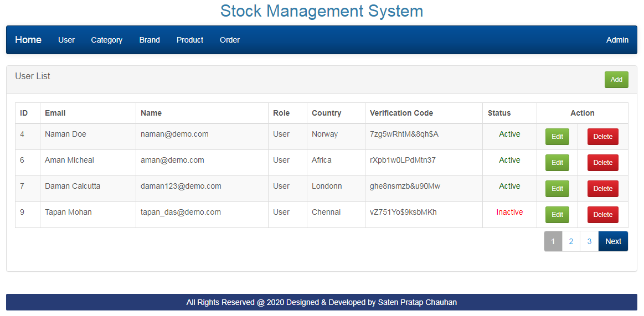Image resolution: width=644 pixels, height=316 pixels.
Task: Click the Next pagination button
Action: [x=613, y=241]
